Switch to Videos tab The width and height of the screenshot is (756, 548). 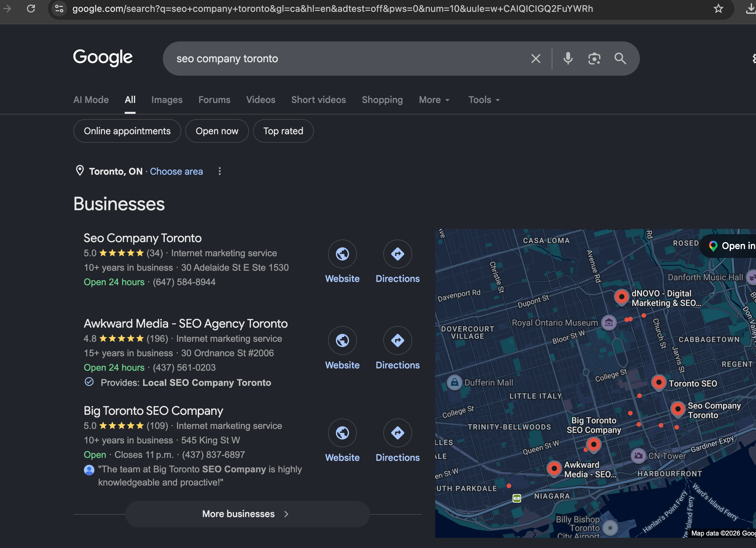(x=261, y=100)
